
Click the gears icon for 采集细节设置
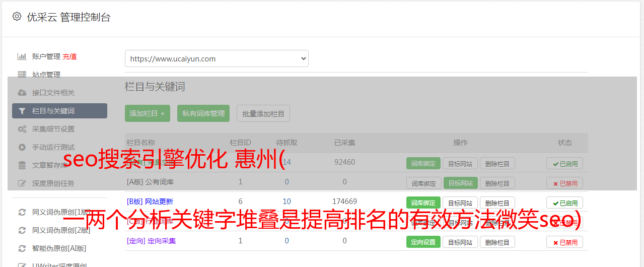22,129
